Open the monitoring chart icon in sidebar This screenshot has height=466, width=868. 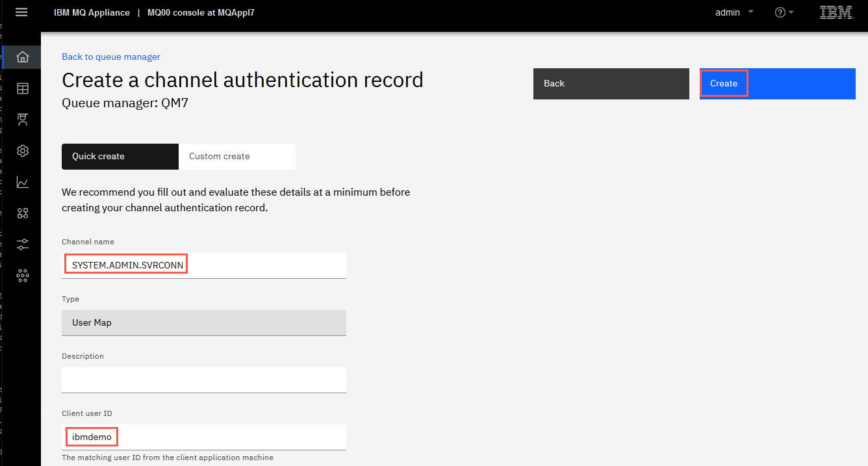pos(23,182)
